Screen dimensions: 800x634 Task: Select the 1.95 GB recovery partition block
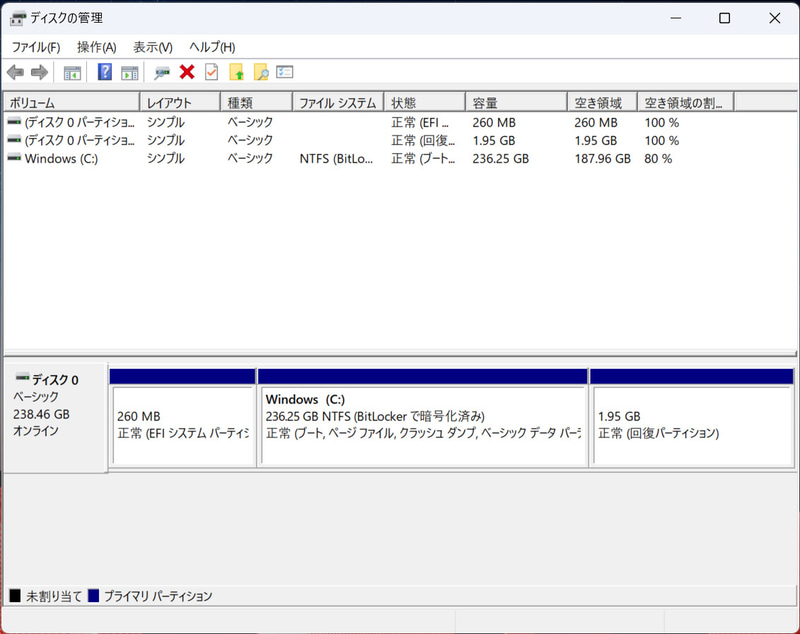691,417
